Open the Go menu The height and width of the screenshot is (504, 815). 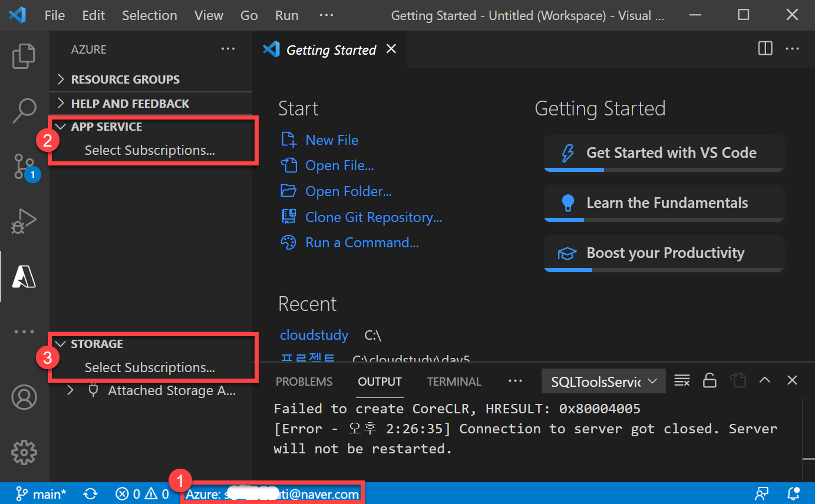[x=249, y=15]
